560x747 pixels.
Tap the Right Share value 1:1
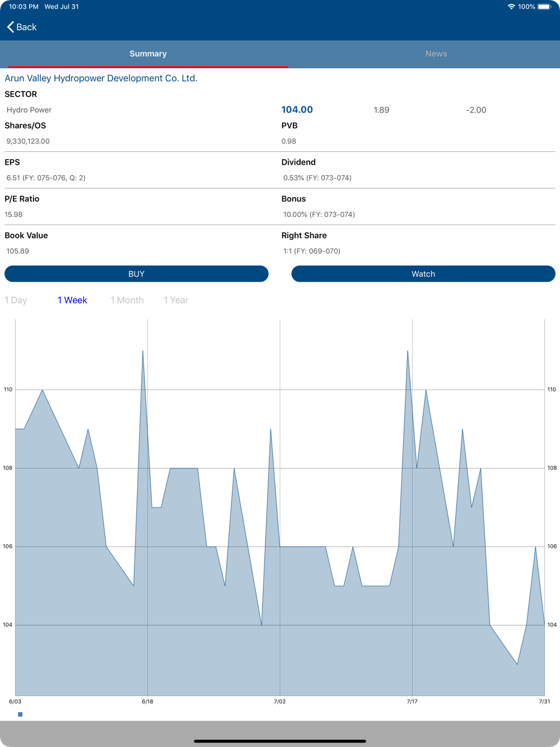pos(312,251)
